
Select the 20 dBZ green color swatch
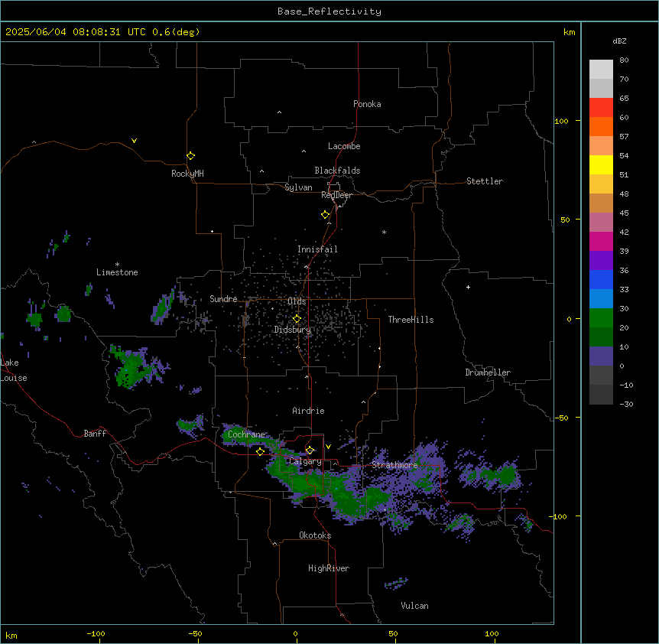(601, 317)
